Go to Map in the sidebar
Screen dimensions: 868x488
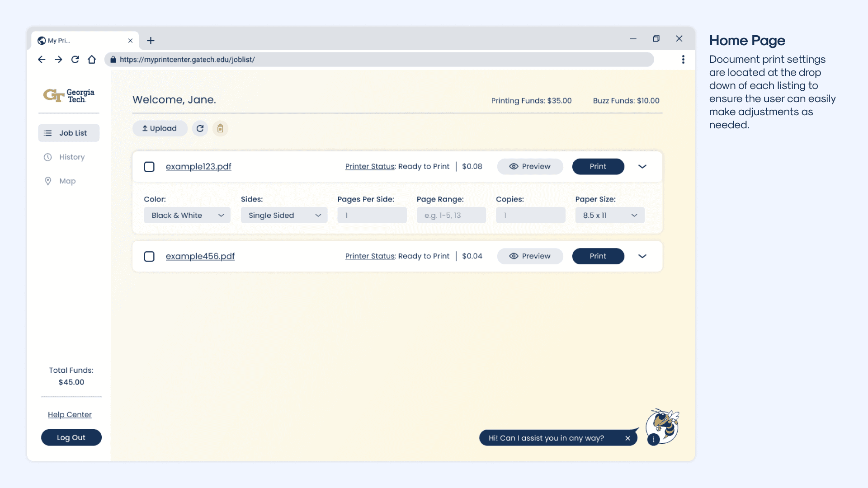coord(67,181)
